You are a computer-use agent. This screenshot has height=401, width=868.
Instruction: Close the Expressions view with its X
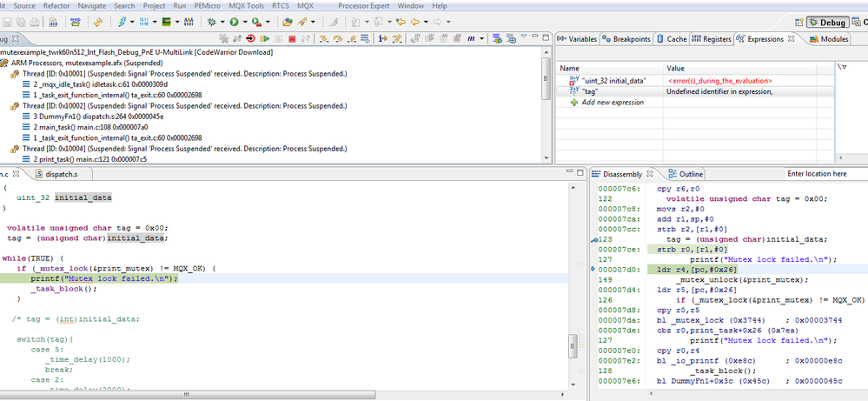(791, 39)
